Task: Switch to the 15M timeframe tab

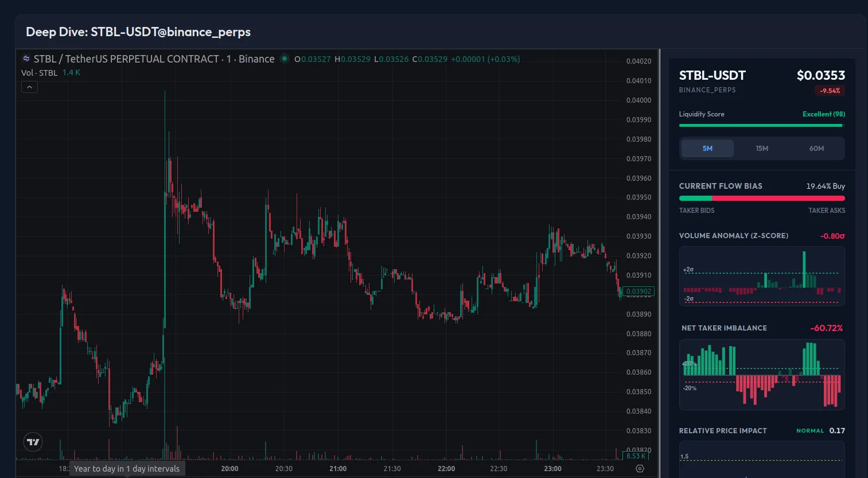Action: (762, 148)
